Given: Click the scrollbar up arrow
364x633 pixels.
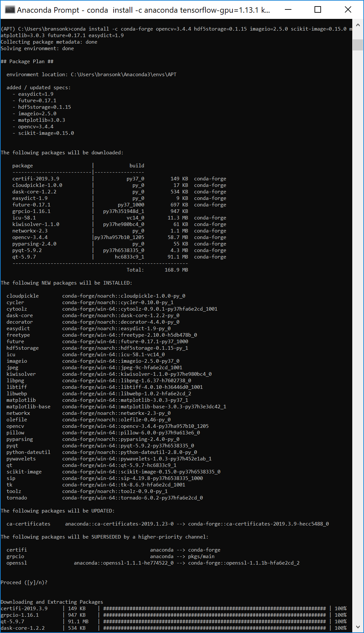Looking at the screenshot, I should click(358, 25).
